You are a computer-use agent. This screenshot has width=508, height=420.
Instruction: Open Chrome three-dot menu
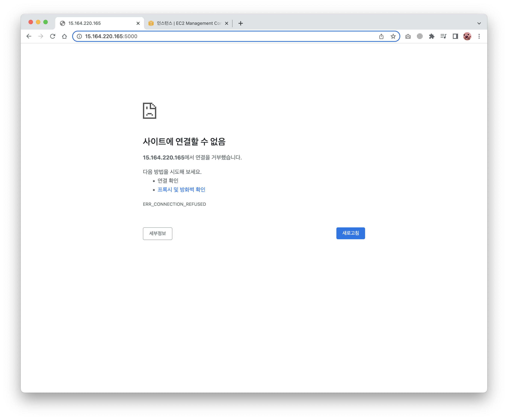[479, 36]
